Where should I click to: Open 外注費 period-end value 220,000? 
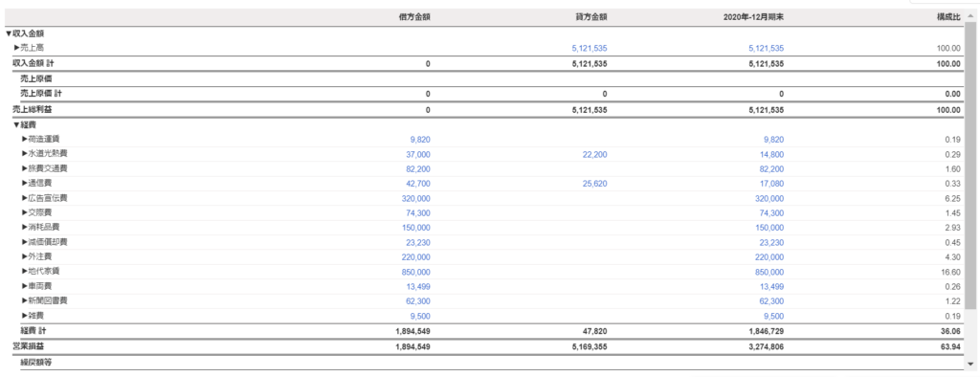[x=769, y=257]
